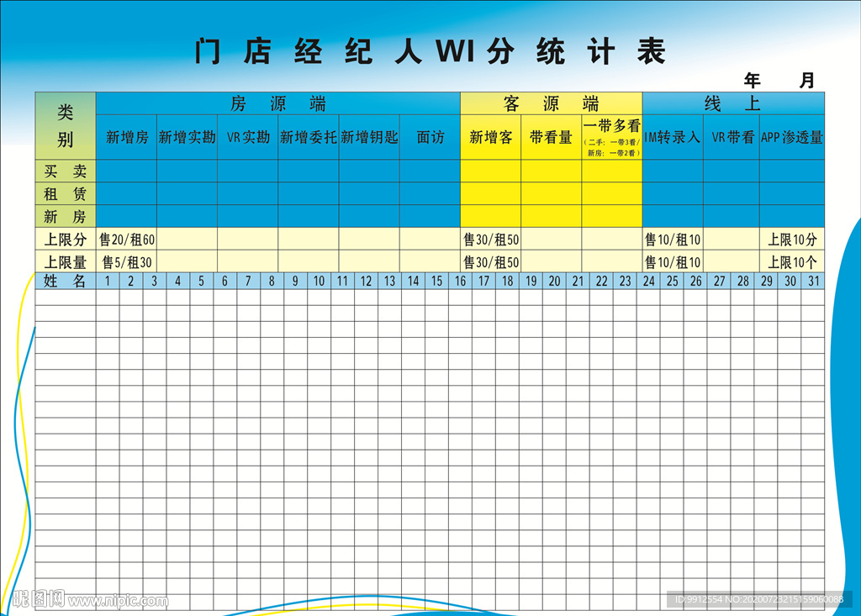Click day 16 in the 姓名 row
This screenshot has height=616, width=861.
point(460,281)
